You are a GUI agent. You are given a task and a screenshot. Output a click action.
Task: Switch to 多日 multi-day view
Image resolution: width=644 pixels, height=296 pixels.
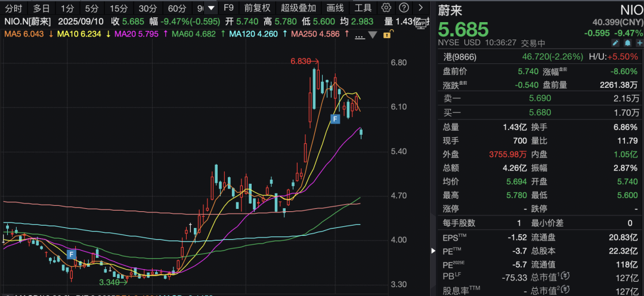point(41,8)
